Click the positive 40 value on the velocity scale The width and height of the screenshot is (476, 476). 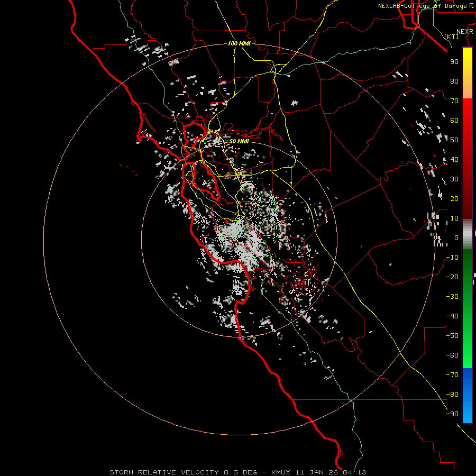pos(454,160)
